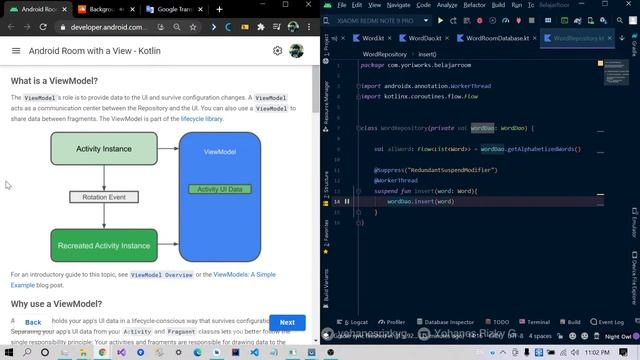640x360 pixels.
Task: Click the install app icon in address bar
Action: [x=161, y=27]
